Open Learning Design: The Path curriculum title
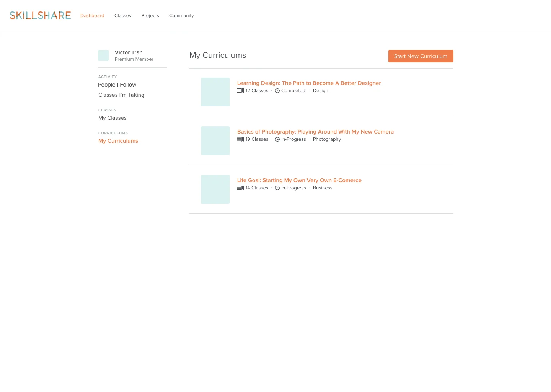Viewport: 551px width, 392px height. point(309,83)
